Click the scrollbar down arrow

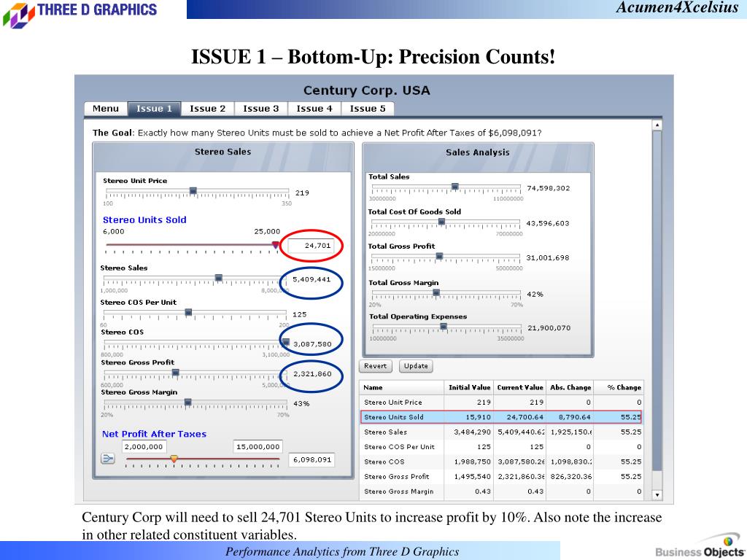pyautogui.click(x=657, y=495)
